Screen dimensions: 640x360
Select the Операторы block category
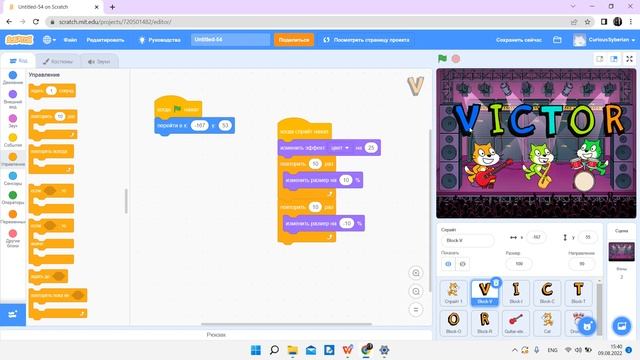(x=13, y=198)
